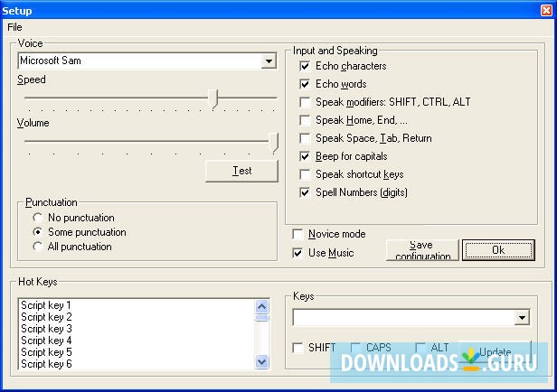Open the File menu
Viewport: 557px width, 392px height.
[x=14, y=27]
